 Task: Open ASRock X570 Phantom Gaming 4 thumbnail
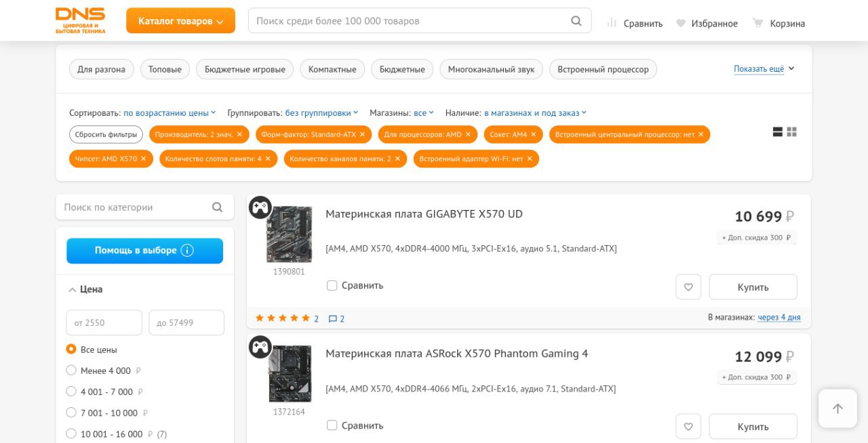coord(289,374)
